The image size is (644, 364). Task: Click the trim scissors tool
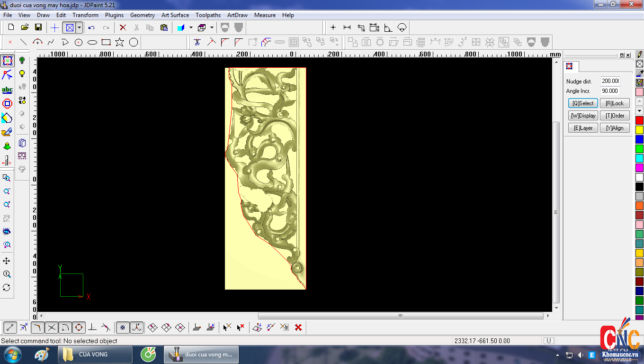click(x=197, y=42)
